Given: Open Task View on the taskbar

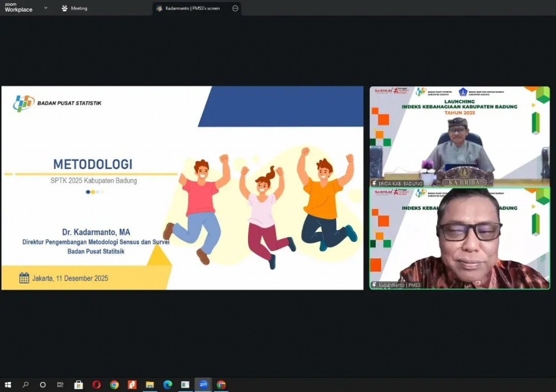Looking at the screenshot, I should pyautogui.click(x=60, y=384).
